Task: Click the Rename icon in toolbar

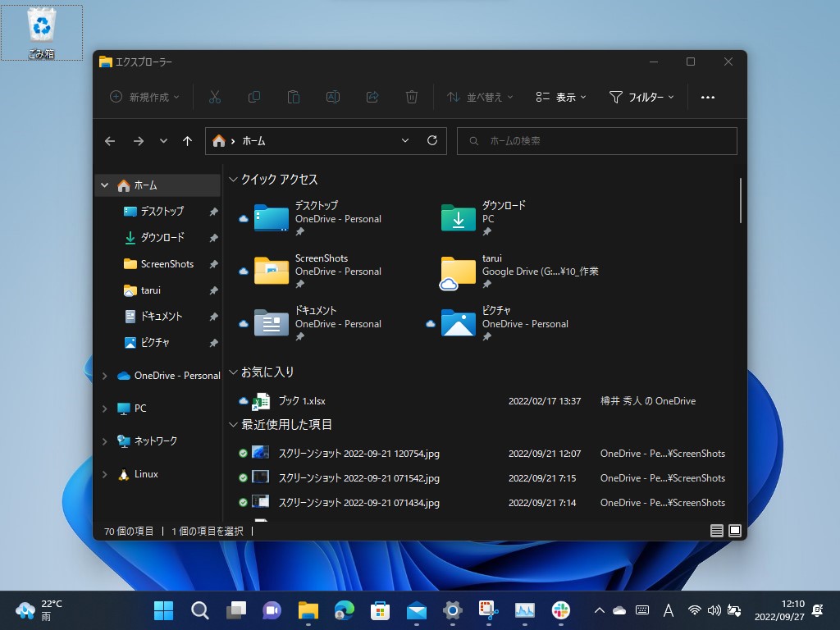Action: pyautogui.click(x=333, y=97)
